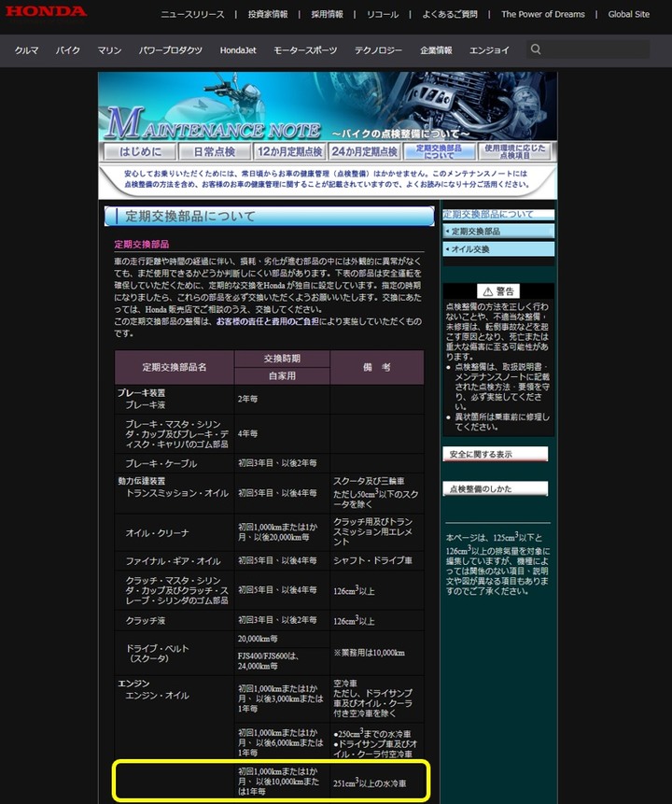Open よくあるご質問 link
Image resolution: width=672 pixels, height=804 pixels.
click(x=450, y=14)
